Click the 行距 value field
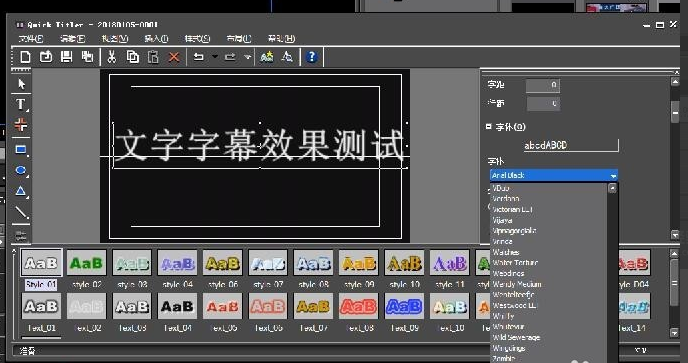688x363 pixels. [x=543, y=104]
